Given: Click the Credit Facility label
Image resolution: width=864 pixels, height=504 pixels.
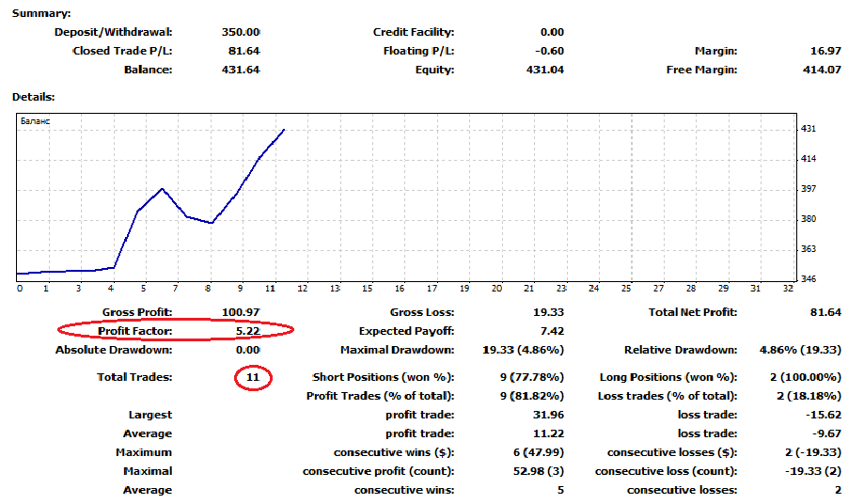Looking at the screenshot, I should [414, 32].
